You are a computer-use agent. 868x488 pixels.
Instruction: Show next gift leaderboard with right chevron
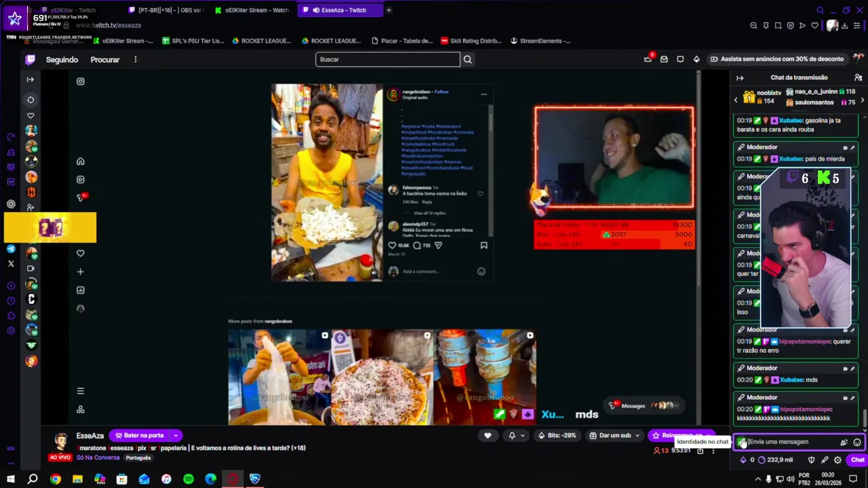click(x=862, y=100)
